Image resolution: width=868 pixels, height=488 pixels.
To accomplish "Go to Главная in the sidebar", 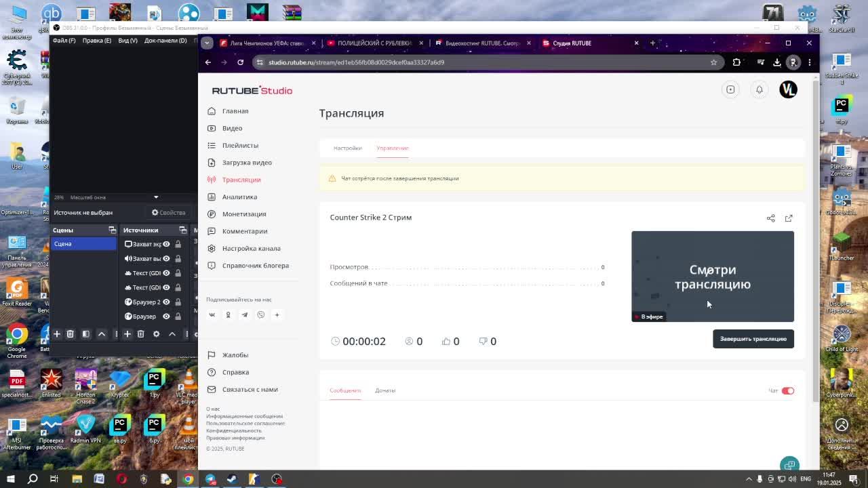I will [x=235, y=111].
